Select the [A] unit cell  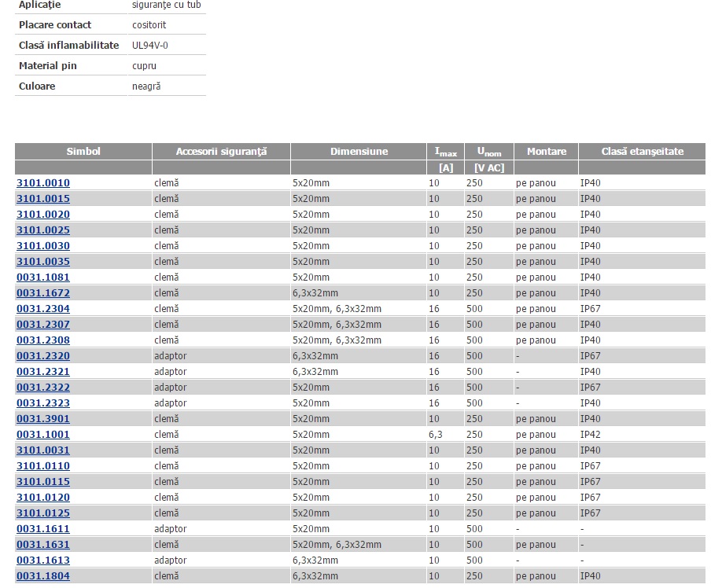[446, 167]
